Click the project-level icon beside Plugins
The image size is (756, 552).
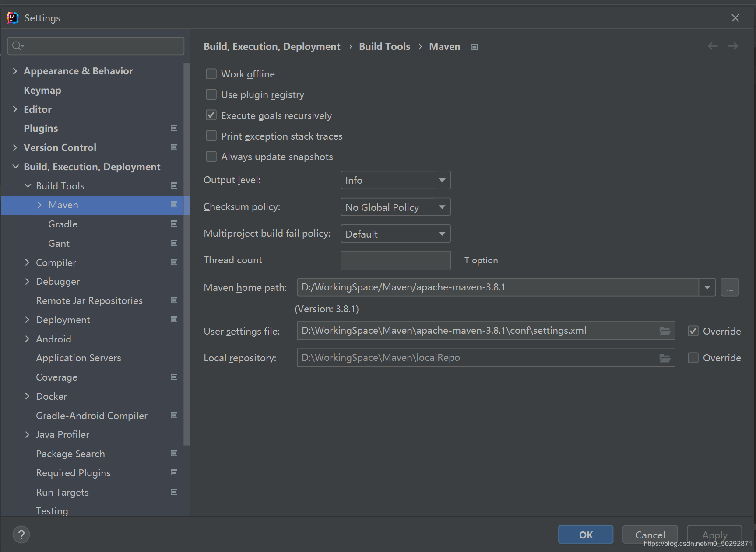tap(174, 128)
